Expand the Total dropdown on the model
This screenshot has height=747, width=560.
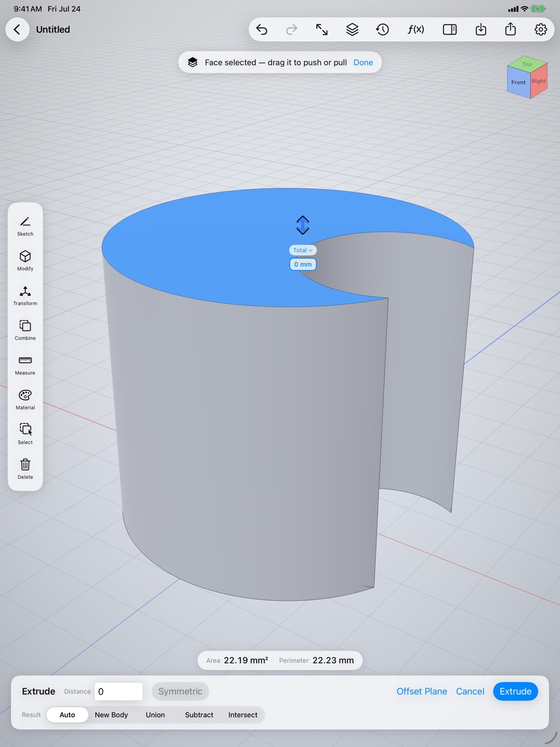(302, 250)
